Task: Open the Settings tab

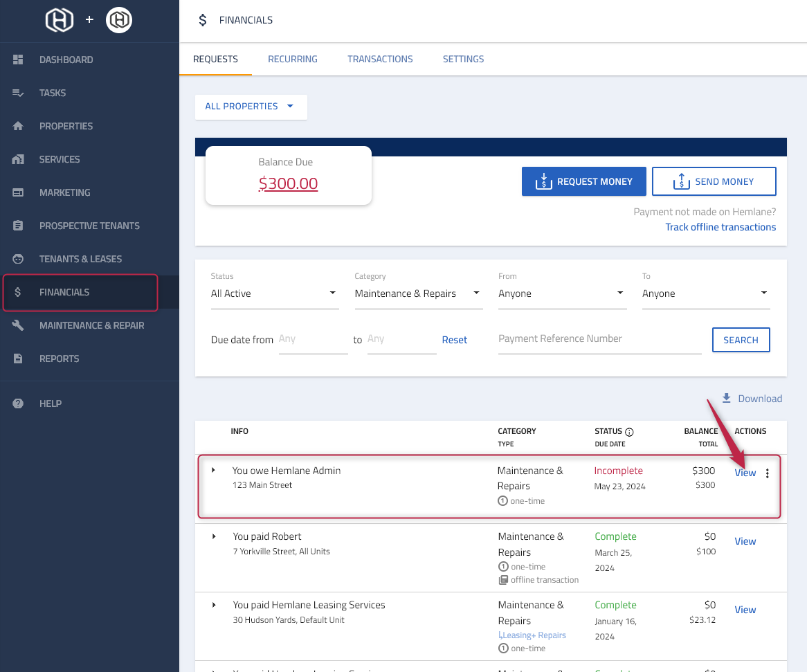Action: click(463, 60)
